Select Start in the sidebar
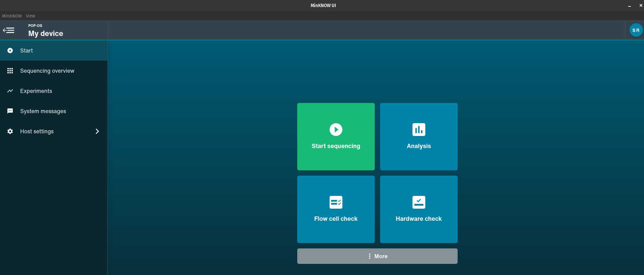The width and height of the screenshot is (644, 275). click(x=54, y=50)
